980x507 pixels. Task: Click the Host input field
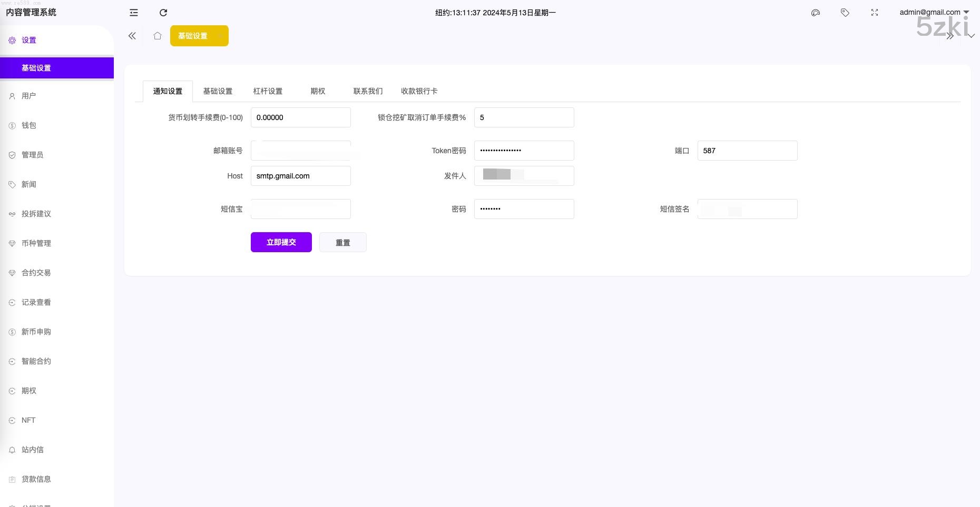pyautogui.click(x=300, y=176)
